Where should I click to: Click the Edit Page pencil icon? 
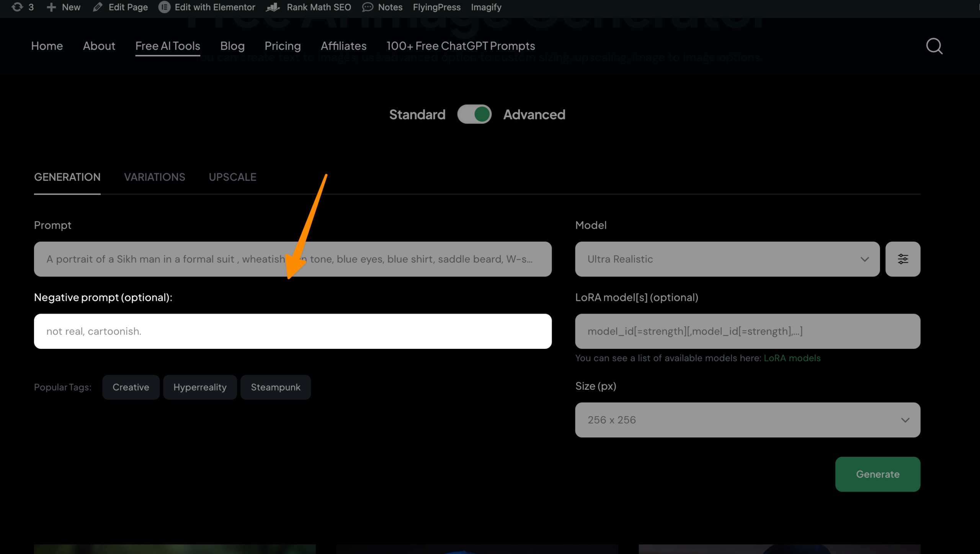(x=98, y=7)
